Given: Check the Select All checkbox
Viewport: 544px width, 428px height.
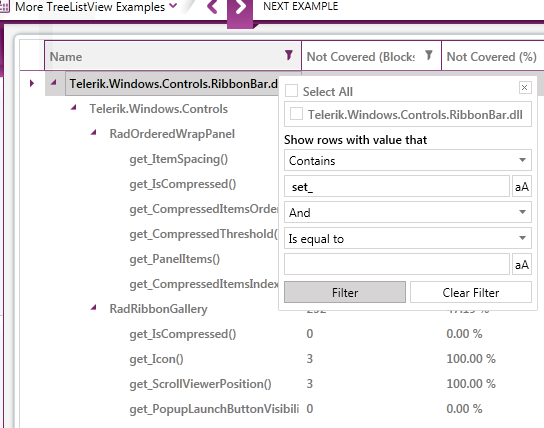Looking at the screenshot, I should pyautogui.click(x=291, y=91).
